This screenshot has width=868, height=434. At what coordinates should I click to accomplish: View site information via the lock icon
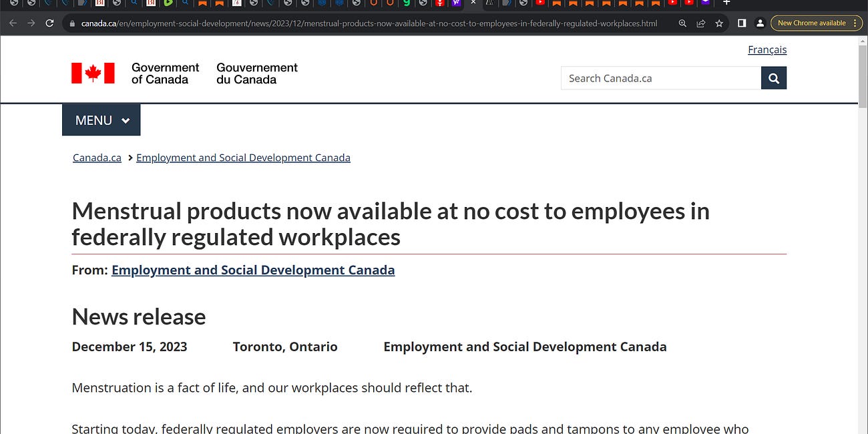(71, 23)
